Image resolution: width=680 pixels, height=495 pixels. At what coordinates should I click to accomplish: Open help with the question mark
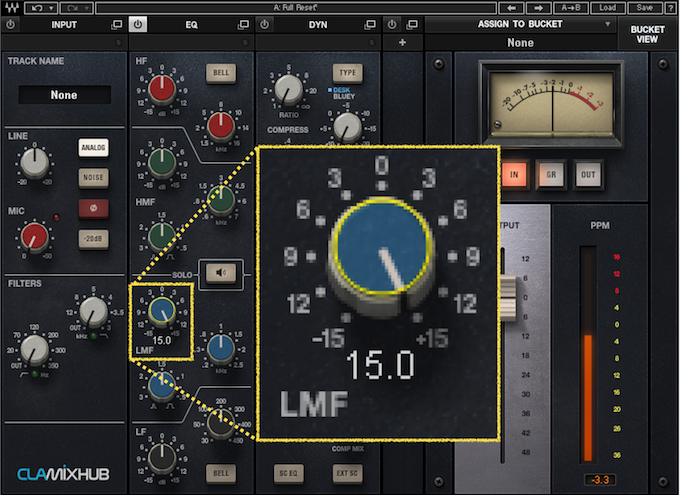pyautogui.click(x=671, y=8)
